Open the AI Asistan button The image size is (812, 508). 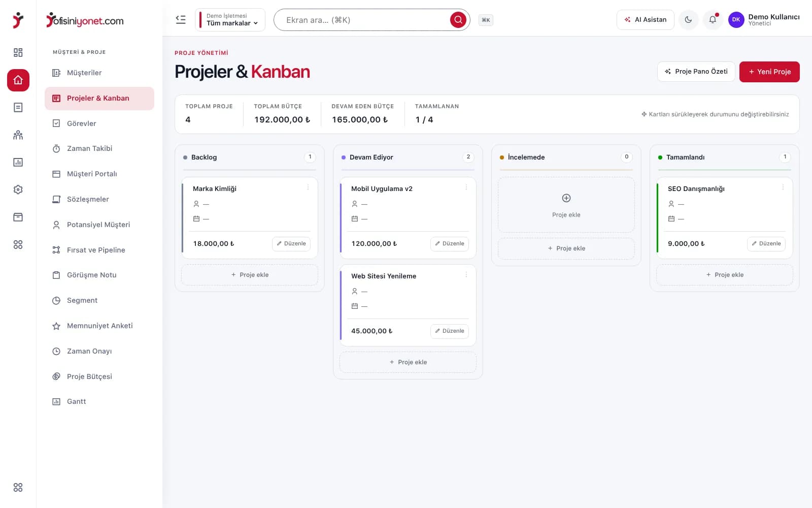coord(646,20)
